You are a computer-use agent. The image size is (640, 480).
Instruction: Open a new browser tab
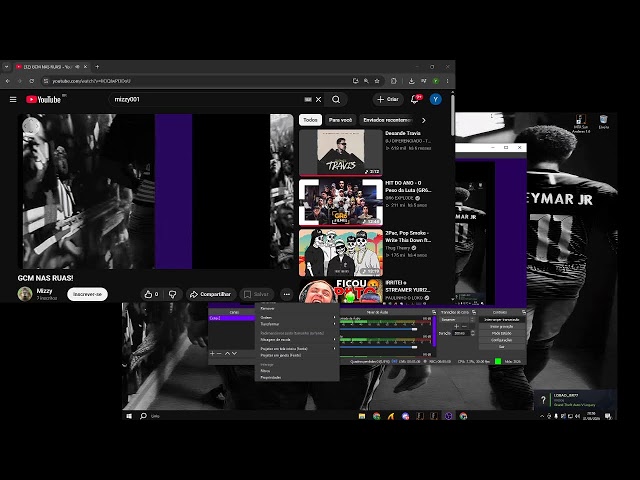pyautogui.click(x=97, y=67)
